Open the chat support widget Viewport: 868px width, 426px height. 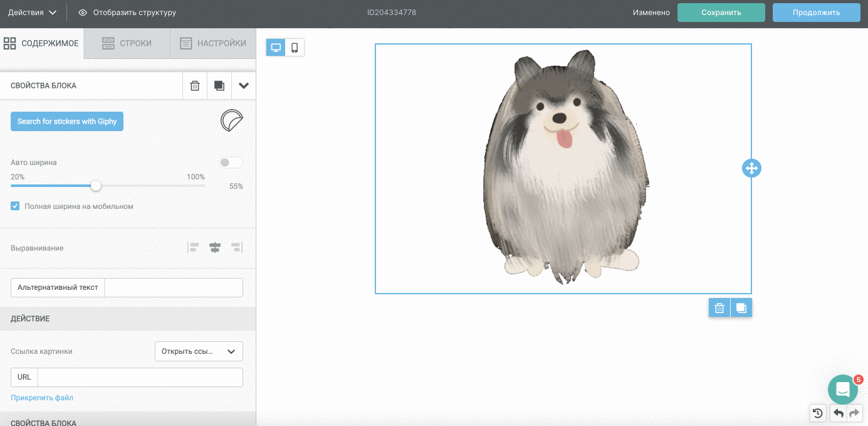pyautogui.click(x=843, y=389)
